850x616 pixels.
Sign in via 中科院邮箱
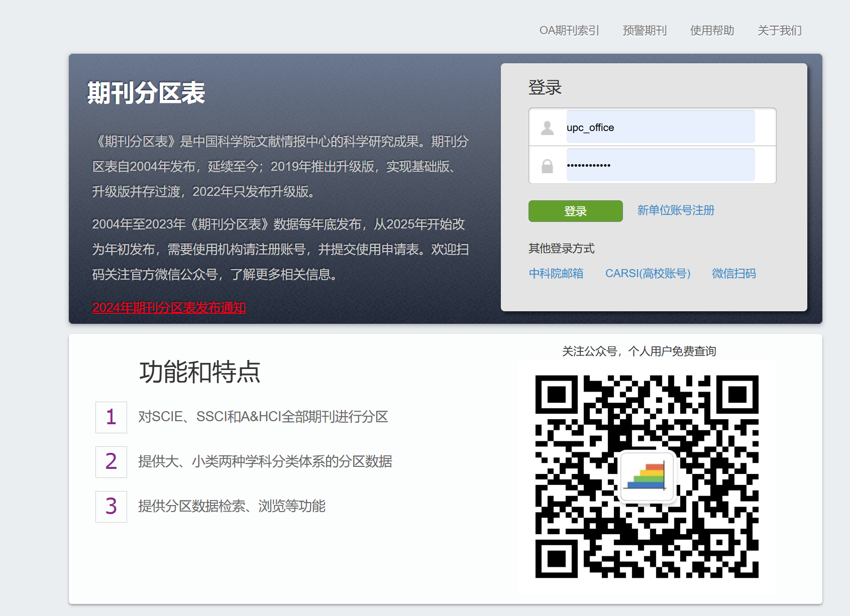coord(556,274)
